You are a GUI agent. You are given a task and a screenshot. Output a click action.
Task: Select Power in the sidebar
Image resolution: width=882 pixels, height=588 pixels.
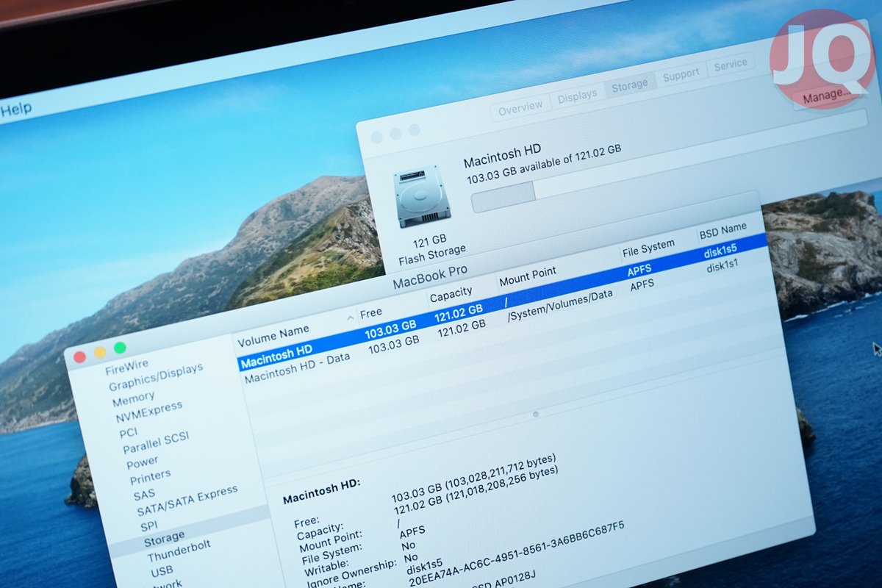(x=142, y=463)
